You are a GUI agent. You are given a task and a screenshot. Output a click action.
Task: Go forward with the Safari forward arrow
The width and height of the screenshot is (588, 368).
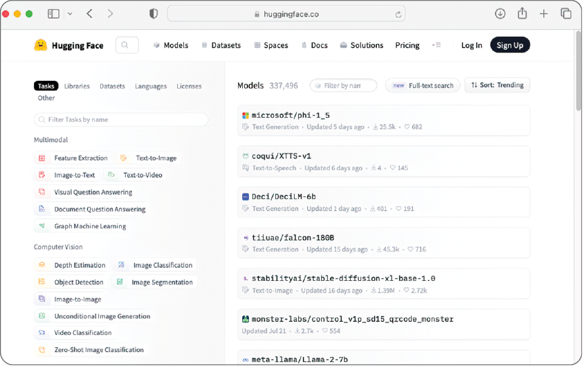[x=110, y=14]
